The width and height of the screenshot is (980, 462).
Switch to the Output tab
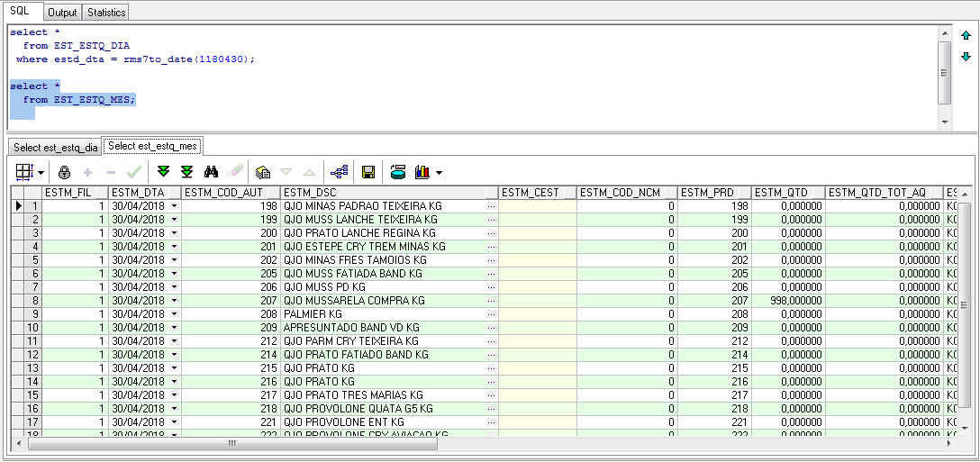pos(62,12)
